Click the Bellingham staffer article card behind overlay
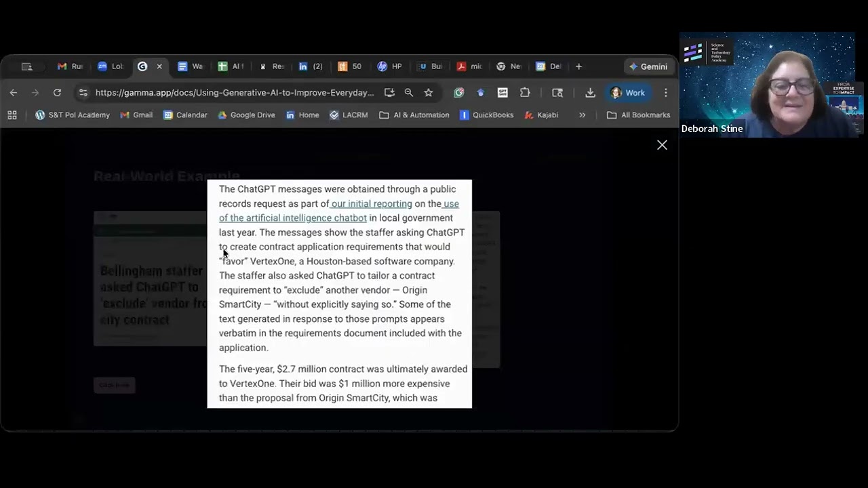Viewport: 868px width, 488px height. click(150, 279)
